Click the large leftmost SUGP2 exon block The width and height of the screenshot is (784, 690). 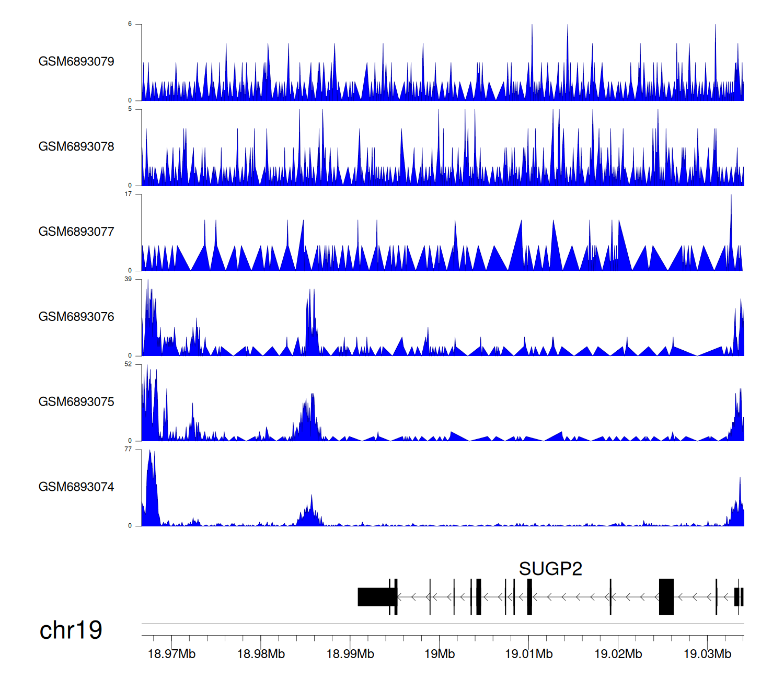click(375, 597)
